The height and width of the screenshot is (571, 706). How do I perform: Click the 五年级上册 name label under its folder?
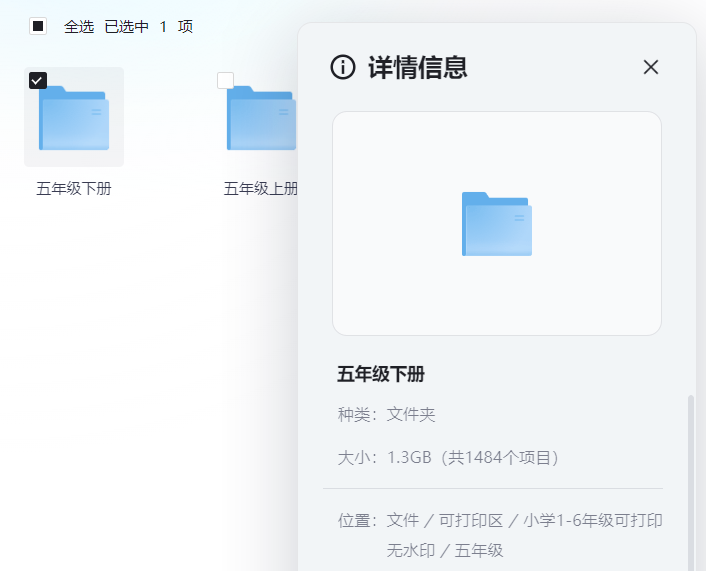pyautogui.click(x=261, y=189)
